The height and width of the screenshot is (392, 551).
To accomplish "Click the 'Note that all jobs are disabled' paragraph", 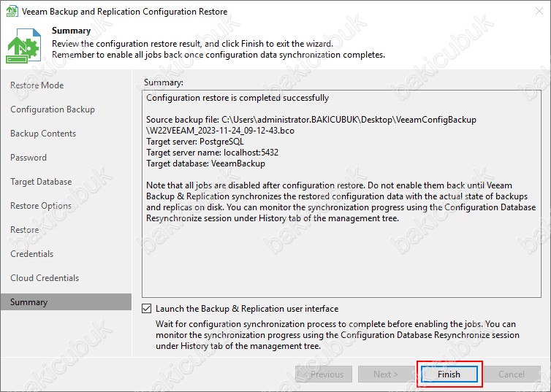I will coord(341,201).
